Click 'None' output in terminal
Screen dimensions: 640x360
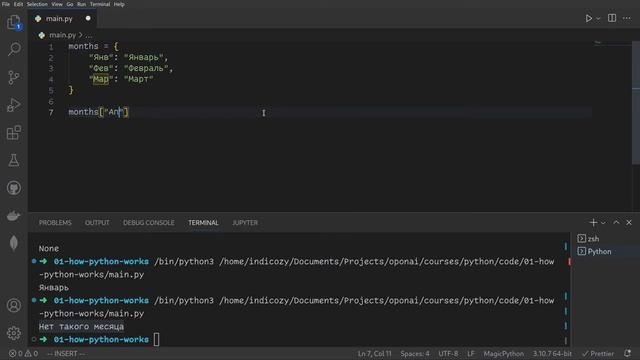coord(49,249)
